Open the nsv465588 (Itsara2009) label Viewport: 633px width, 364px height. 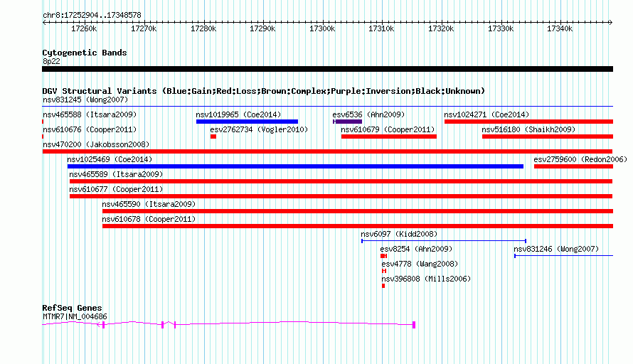coord(90,114)
